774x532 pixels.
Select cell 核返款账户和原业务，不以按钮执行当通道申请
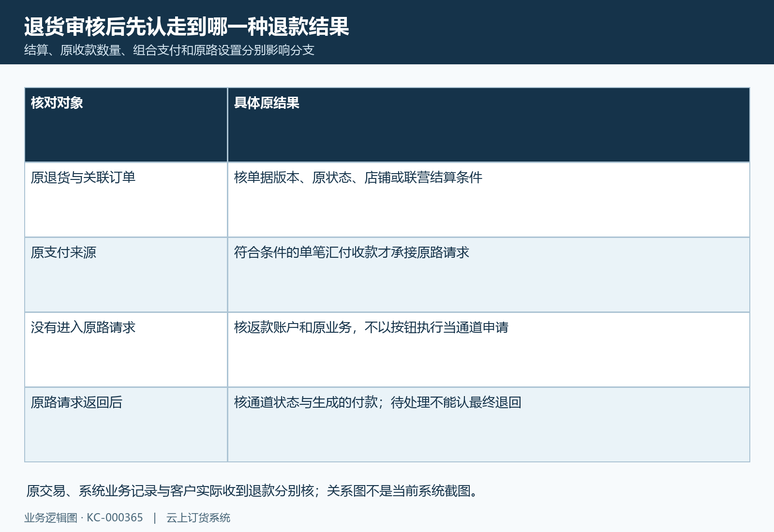[489, 350]
